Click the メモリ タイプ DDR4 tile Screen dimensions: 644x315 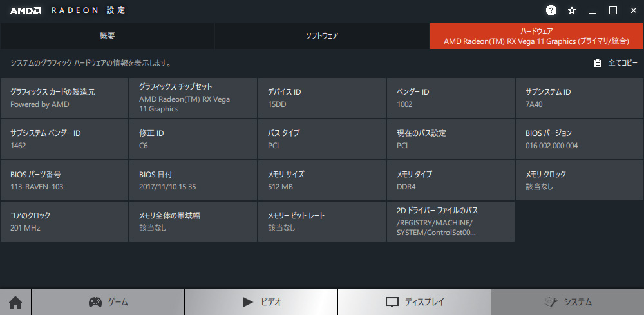[451, 180]
